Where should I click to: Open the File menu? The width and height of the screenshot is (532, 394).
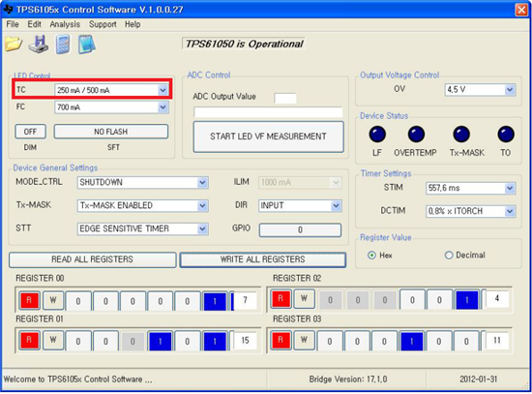click(x=13, y=24)
